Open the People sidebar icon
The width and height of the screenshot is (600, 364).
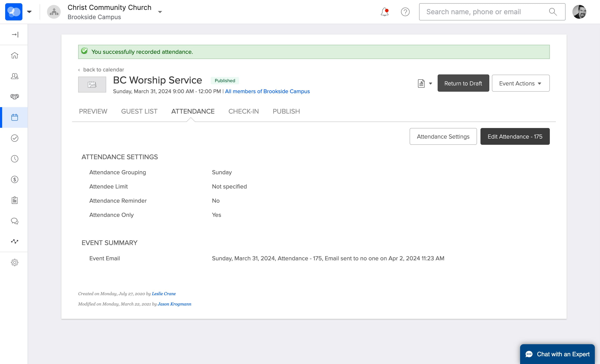tap(15, 76)
